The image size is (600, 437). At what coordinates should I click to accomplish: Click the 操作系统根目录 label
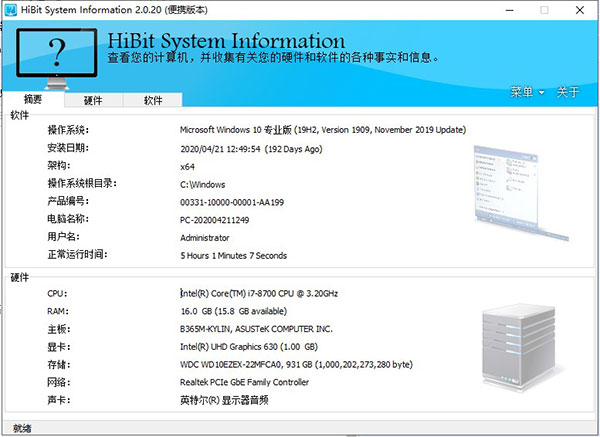(x=82, y=183)
